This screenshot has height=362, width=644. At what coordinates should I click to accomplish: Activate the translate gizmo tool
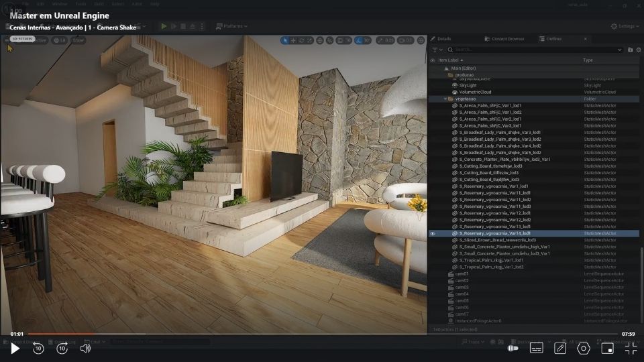coord(293,40)
